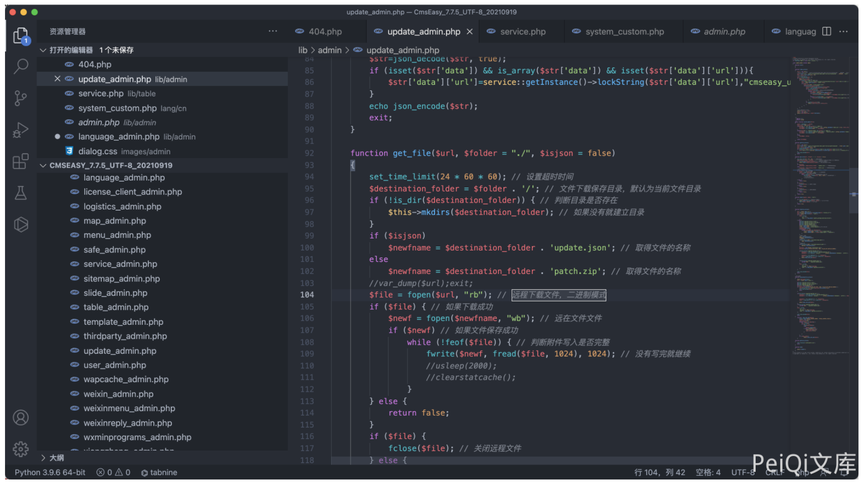
Task: Switch to the system_custom.php tab
Action: pos(624,31)
